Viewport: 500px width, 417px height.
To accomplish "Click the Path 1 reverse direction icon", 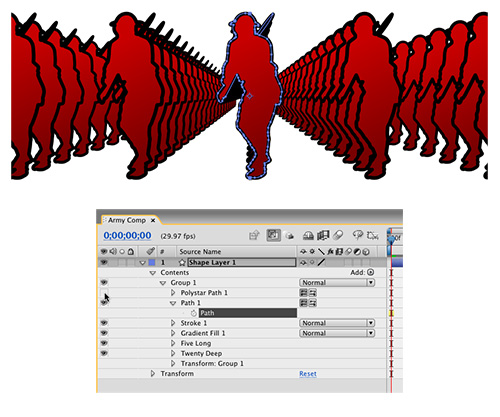I will point(313,303).
